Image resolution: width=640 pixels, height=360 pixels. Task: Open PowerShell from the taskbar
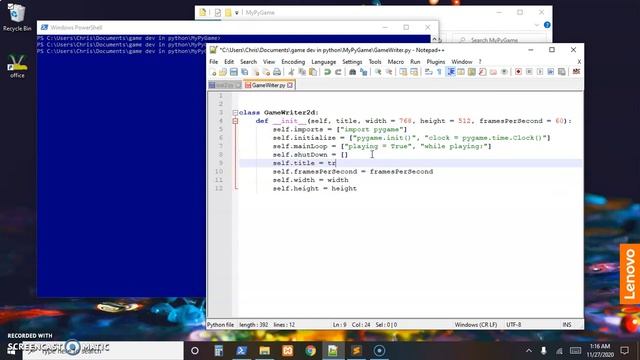pyautogui.click(x=242, y=351)
